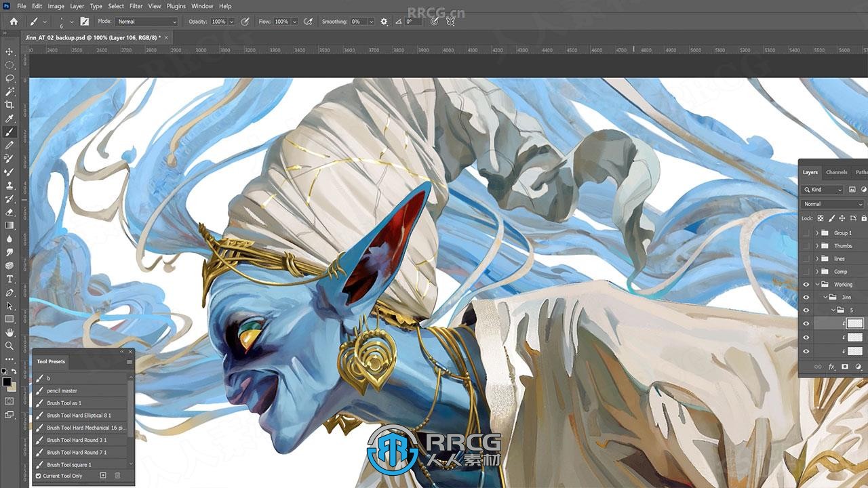Collapse the Jinn folder
868x488 pixels.
pyautogui.click(x=826, y=298)
